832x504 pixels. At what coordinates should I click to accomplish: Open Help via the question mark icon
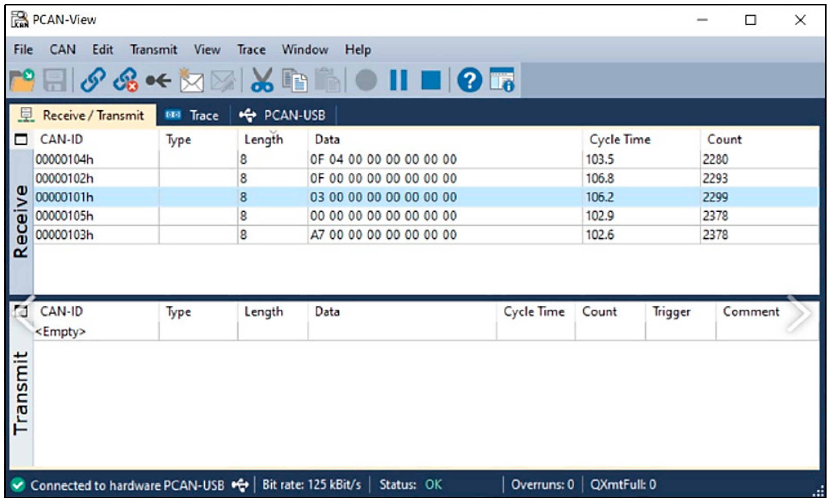[x=469, y=80]
